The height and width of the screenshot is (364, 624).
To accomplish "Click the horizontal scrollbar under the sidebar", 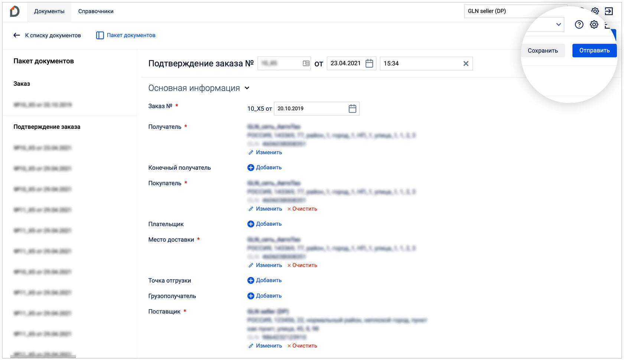I will click(43, 357).
